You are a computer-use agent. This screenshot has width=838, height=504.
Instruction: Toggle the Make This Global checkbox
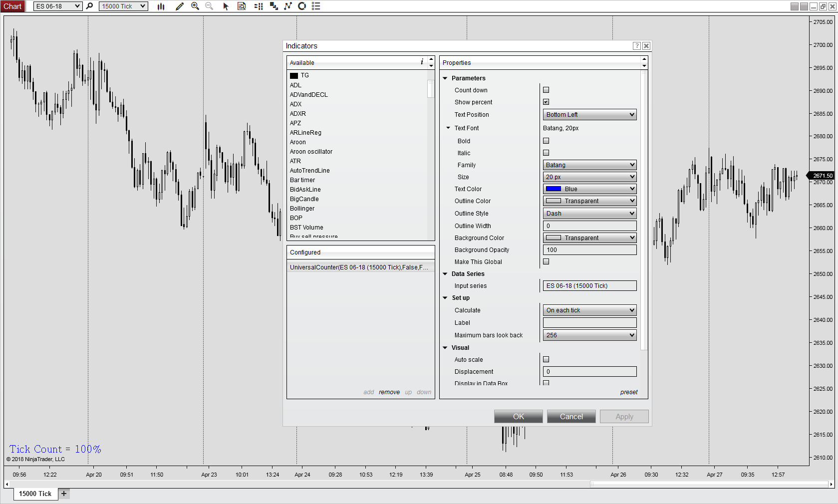pos(546,262)
